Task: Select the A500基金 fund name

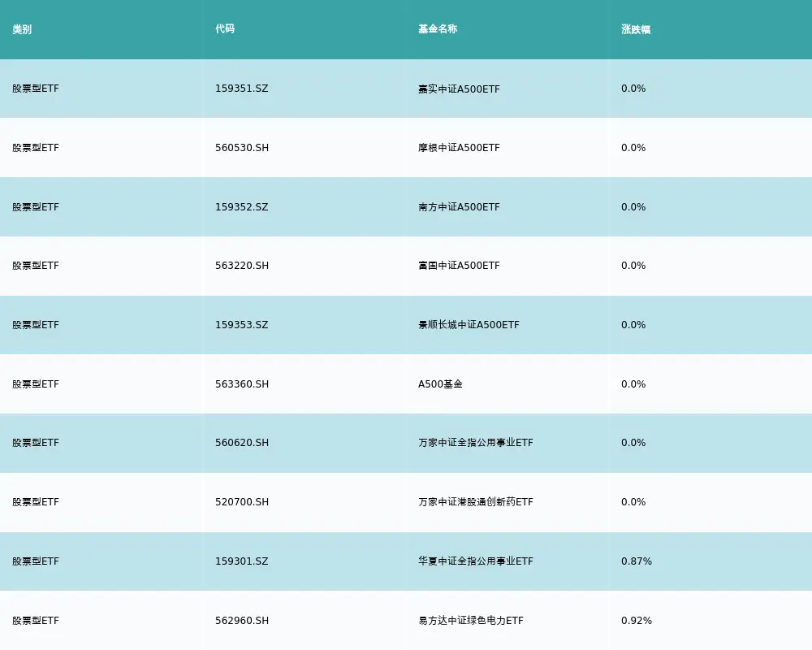Action: (x=438, y=383)
